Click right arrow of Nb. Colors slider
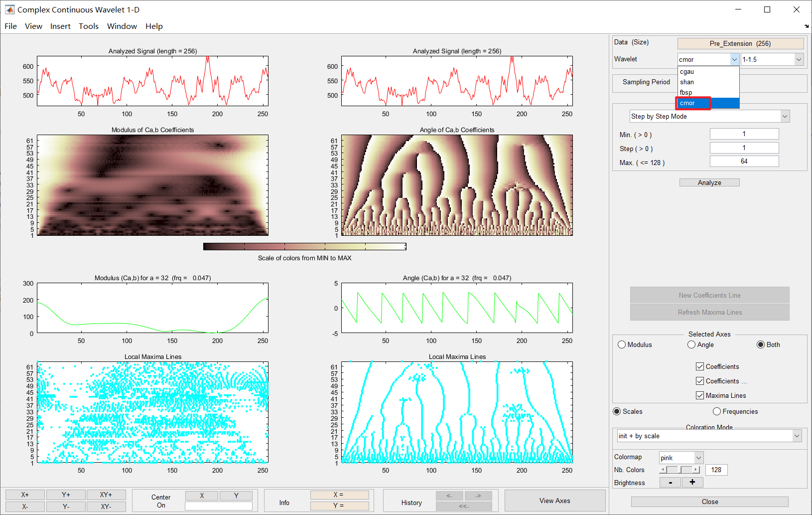812x515 pixels. coord(696,470)
